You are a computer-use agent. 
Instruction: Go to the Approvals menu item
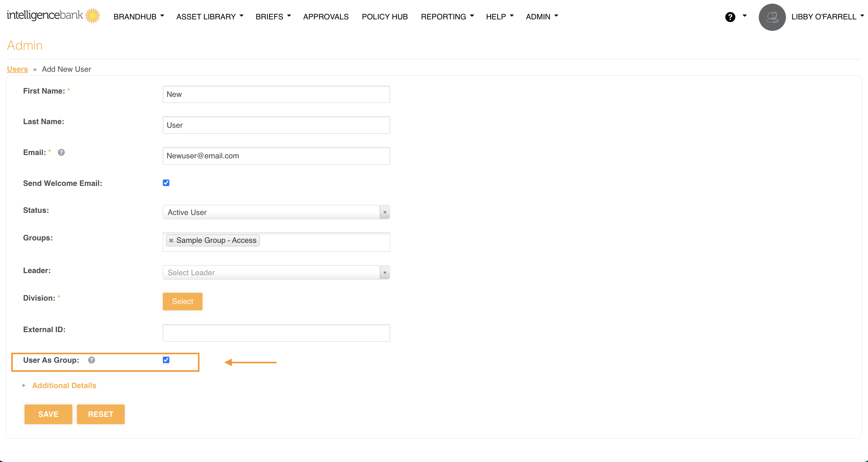pos(326,17)
